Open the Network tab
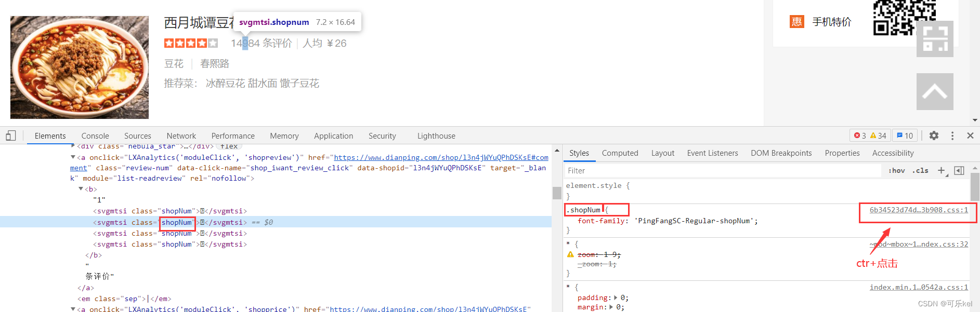 181,135
